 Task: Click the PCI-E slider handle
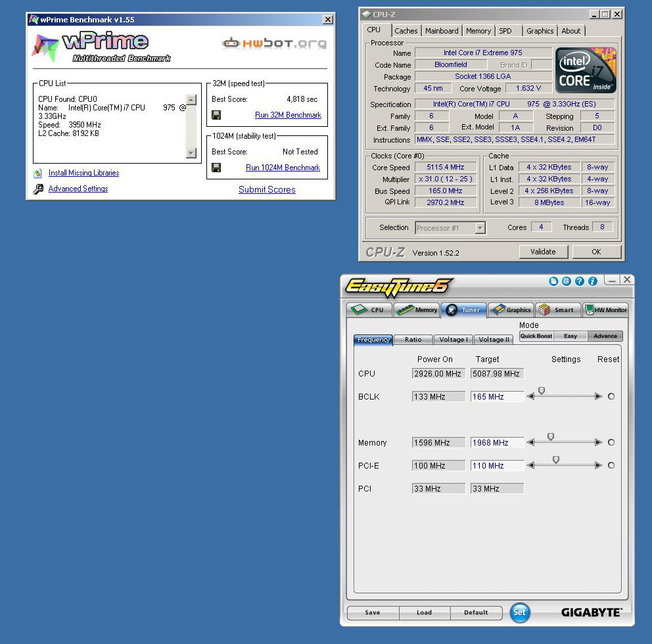pos(555,459)
